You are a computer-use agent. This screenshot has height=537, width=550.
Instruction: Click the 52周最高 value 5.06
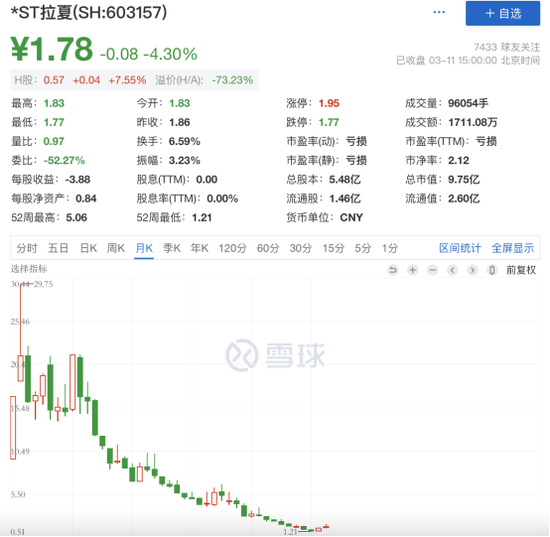[x=76, y=218]
